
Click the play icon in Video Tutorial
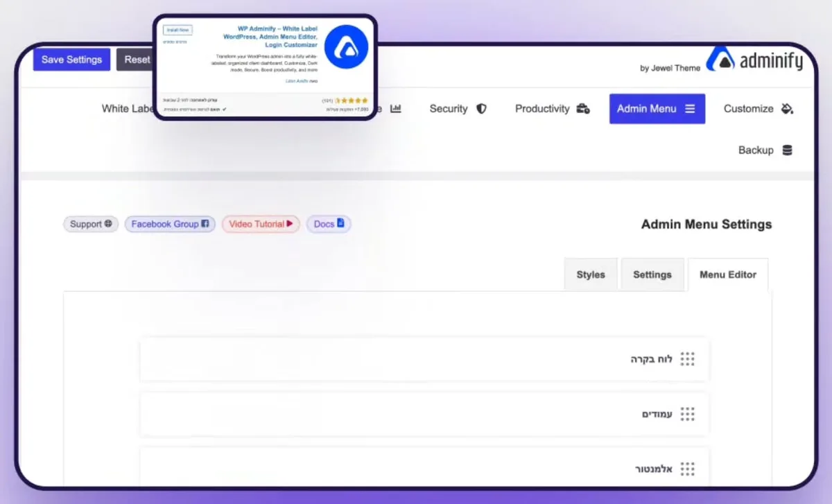pyautogui.click(x=290, y=223)
